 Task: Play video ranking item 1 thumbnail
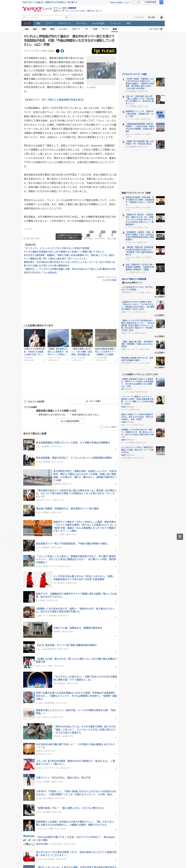160,201
